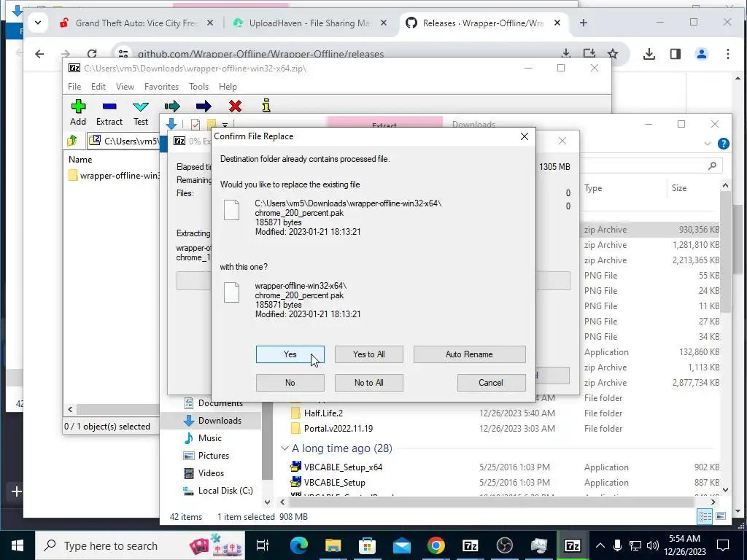Screen dimensions: 747x560
Task: Open Chrome profile icon
Action: [x=702, y=54]
